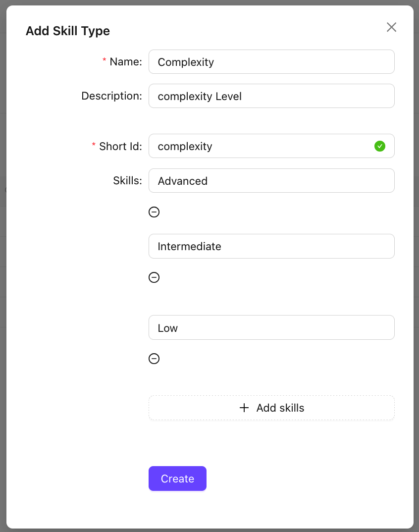The width and height of the screenshot is (419, 532).
Task: Click the Skills field label
Action: coord(127,181)
